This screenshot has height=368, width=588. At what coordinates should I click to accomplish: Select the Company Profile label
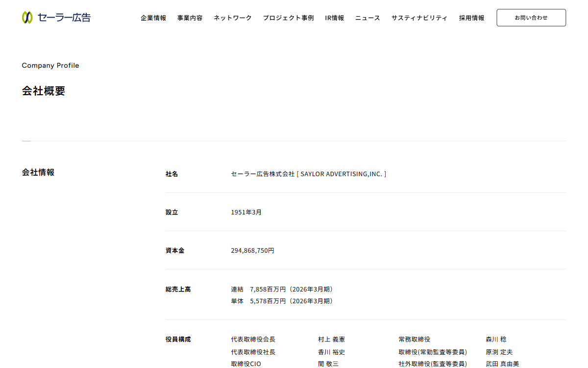point(50,65)
